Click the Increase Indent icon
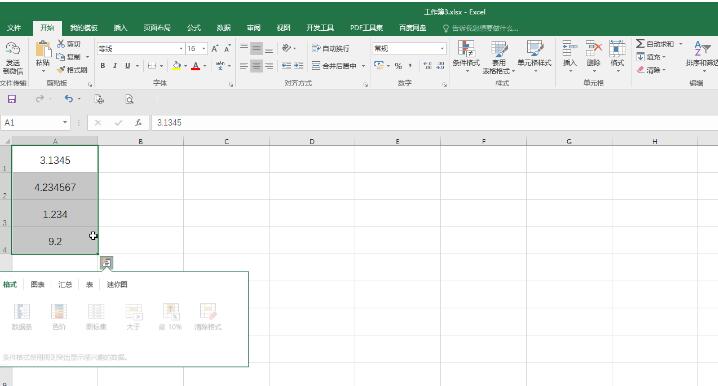The height and width of the screenshot is (386, 718). (299, 66)
